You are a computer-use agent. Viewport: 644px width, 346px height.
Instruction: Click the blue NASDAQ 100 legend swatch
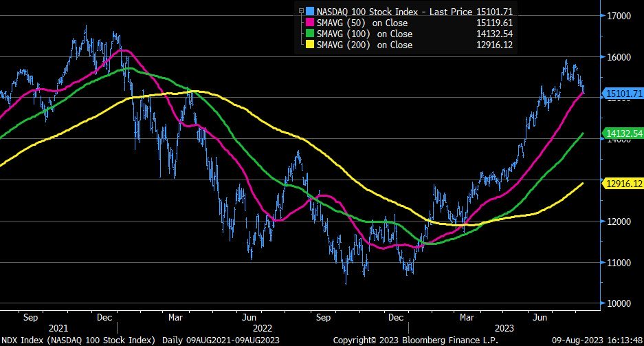click(x=310, y=12)
